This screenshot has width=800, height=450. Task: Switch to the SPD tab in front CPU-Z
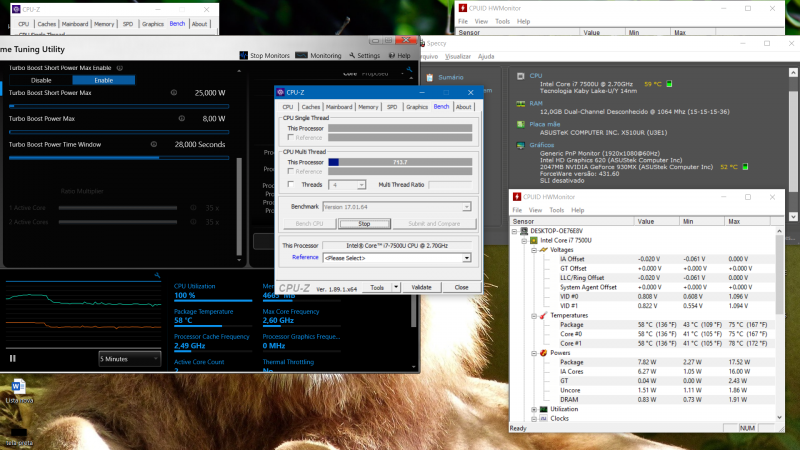[x=392, y=107]
